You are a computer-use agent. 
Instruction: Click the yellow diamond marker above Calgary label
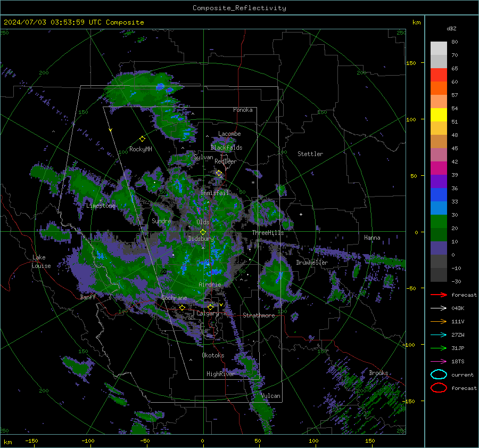coord(210,307)
